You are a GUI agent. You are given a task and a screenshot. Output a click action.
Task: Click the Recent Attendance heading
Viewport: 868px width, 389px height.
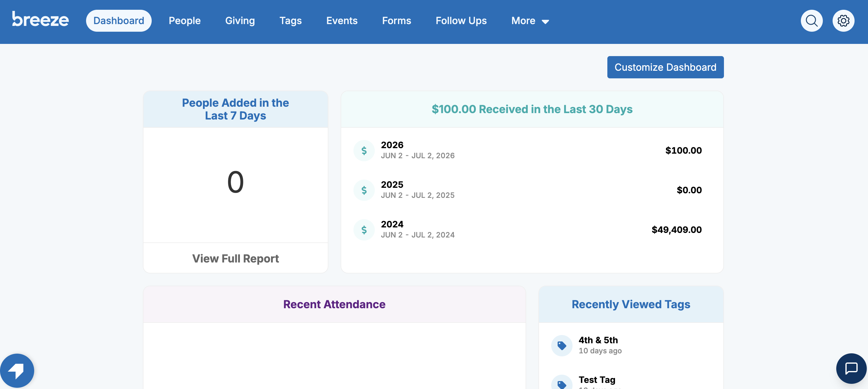coord(334,304)
